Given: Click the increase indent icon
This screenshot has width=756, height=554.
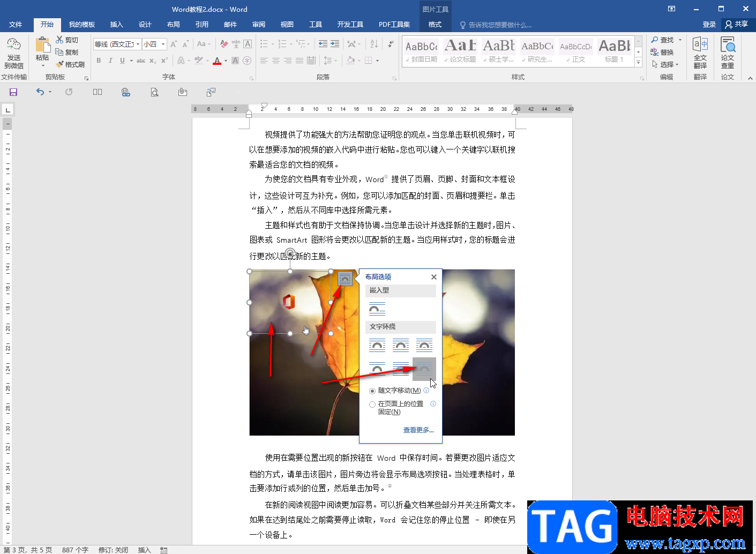Looking at the screenshot, I should pos(335,44).
